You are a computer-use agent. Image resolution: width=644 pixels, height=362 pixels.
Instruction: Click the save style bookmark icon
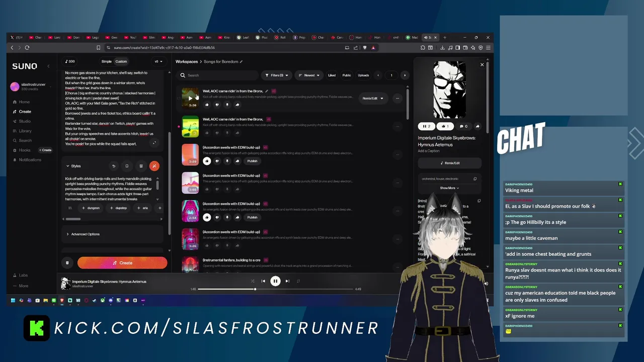127,166
